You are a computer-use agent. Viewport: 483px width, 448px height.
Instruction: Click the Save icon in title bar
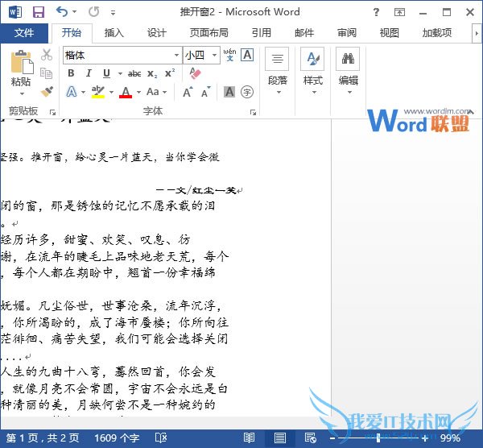(38, 12)
